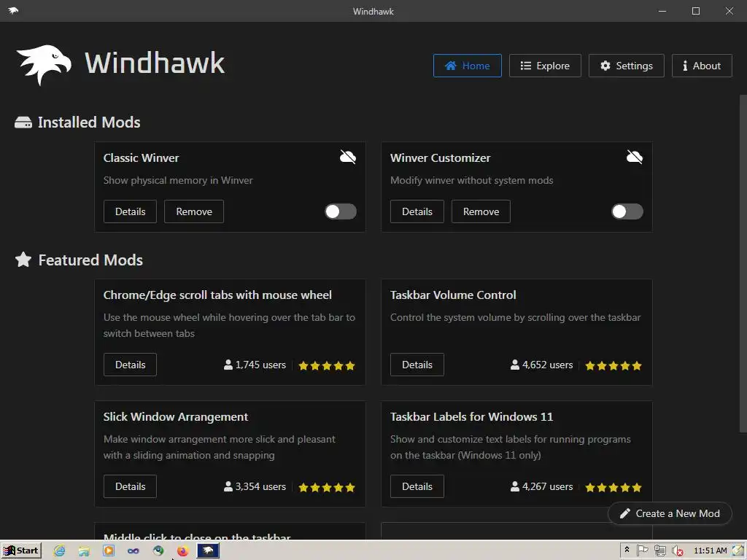Open the Start menu
Image resolution: width=747 pixels, height=560 pixels.
(21, 551)
